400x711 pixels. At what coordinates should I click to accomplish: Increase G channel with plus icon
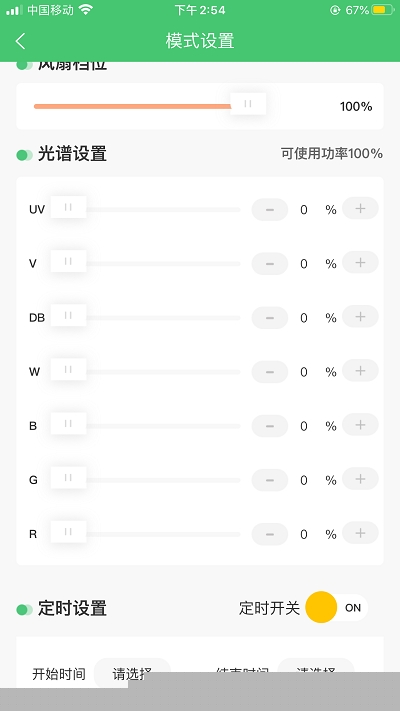(360, 478)
